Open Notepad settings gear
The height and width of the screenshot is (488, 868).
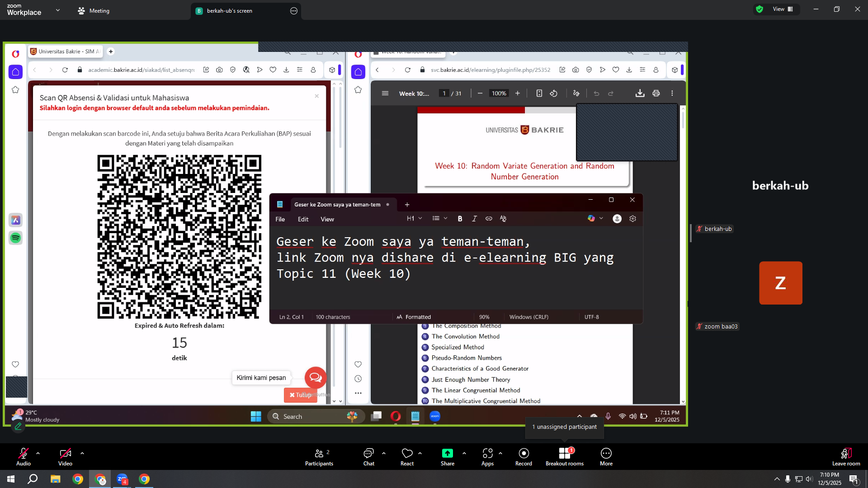tap(633, 219)
